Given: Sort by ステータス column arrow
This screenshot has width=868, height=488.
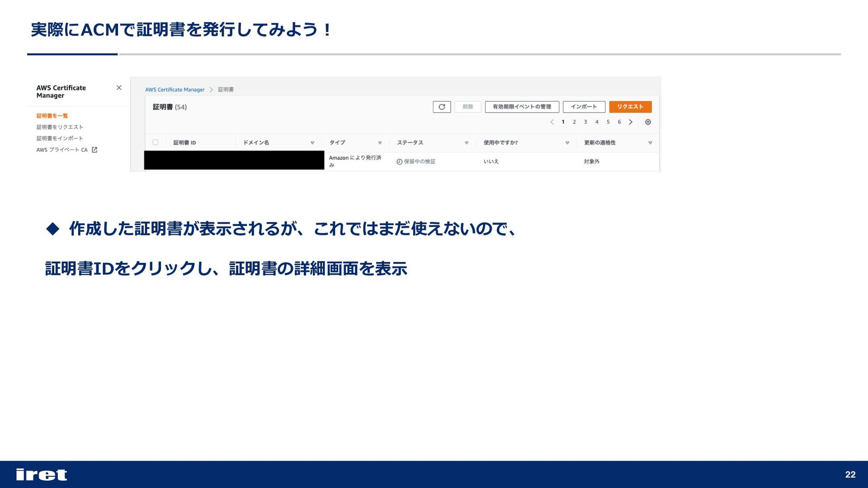Looking at the screenshot, I should pos(467,143).
